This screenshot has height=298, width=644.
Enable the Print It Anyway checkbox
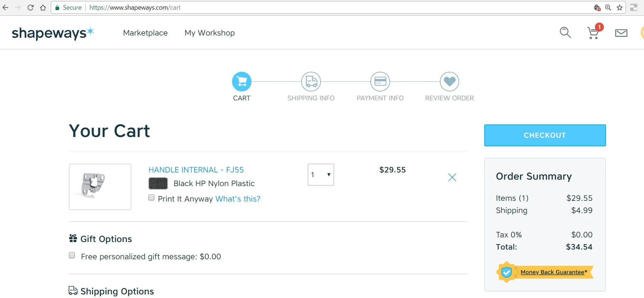(152, 198)
